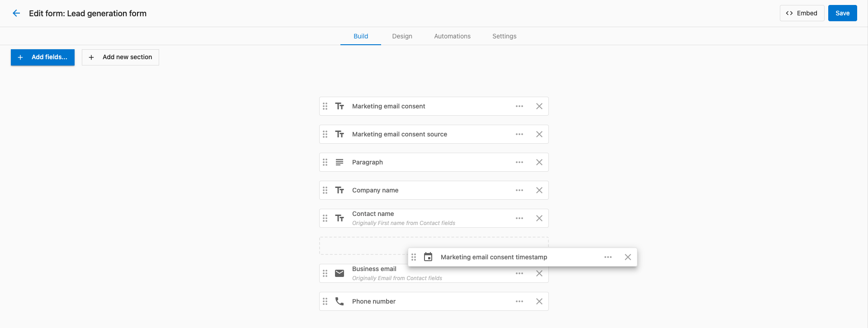
Task: Click 'Originally Email from Contact fields' note
Action: [x=397, y=278]
